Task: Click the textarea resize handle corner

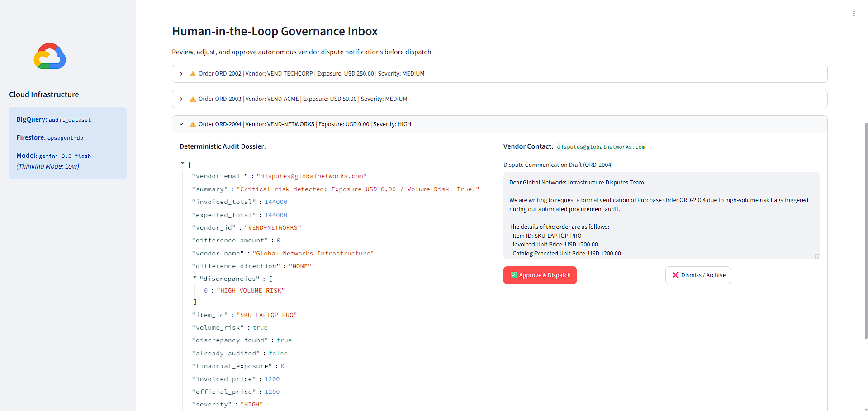Action: 817,257
